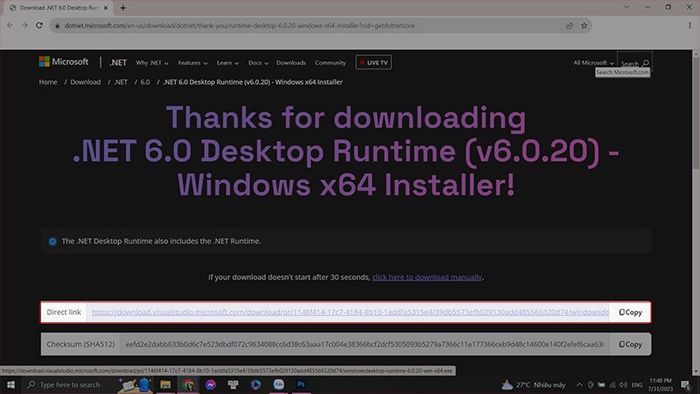
Task: Click the LIVE TV button
Action: tap(374, 62)
